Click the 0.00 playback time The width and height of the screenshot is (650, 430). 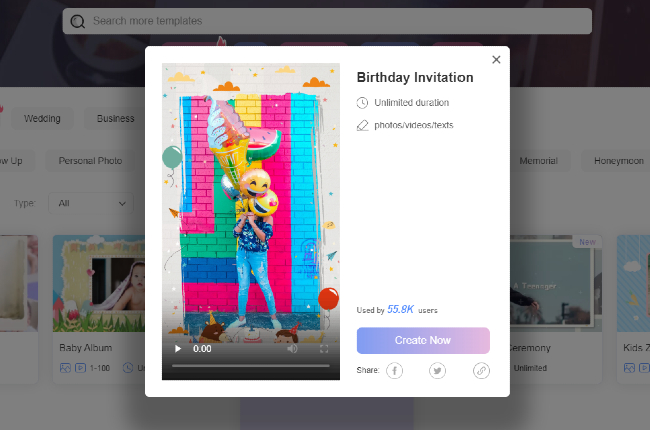pos(202,349)
